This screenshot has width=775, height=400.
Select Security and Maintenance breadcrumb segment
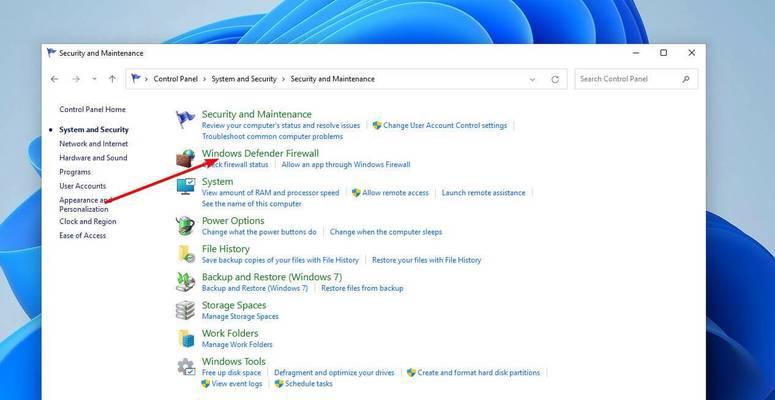point(332,79)
